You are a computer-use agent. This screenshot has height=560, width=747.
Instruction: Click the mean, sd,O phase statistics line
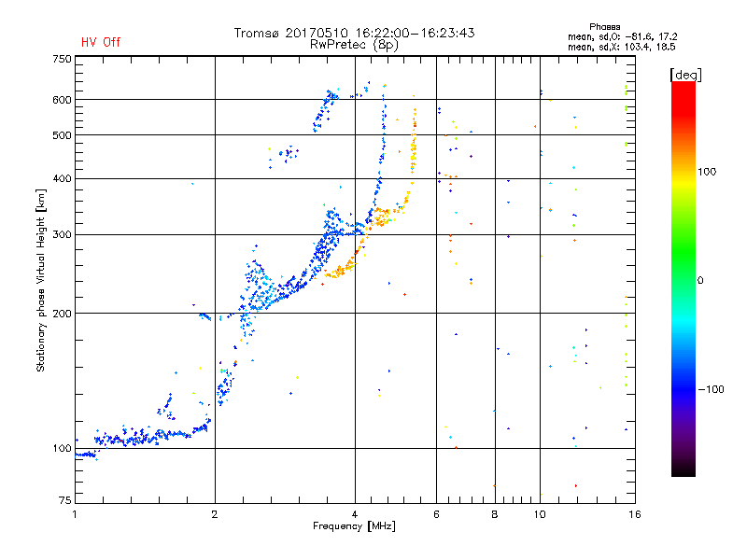622,36
